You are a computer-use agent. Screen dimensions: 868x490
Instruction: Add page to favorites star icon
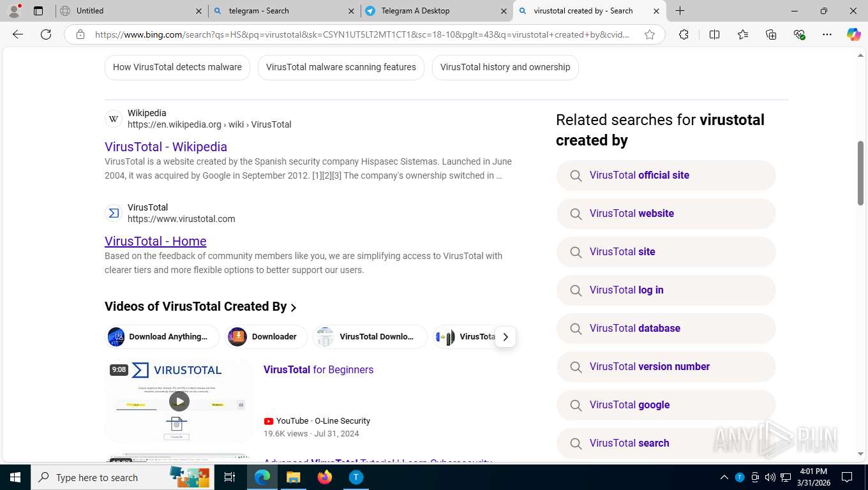click(x=650, y=34)
